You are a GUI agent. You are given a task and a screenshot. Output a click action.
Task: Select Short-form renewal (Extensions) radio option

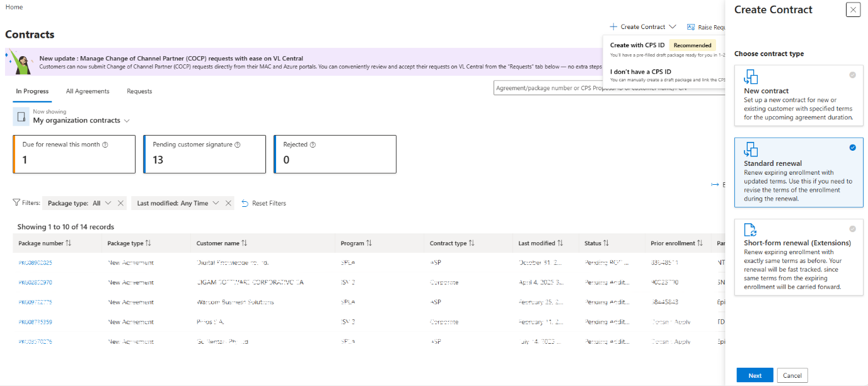[853, 228]
